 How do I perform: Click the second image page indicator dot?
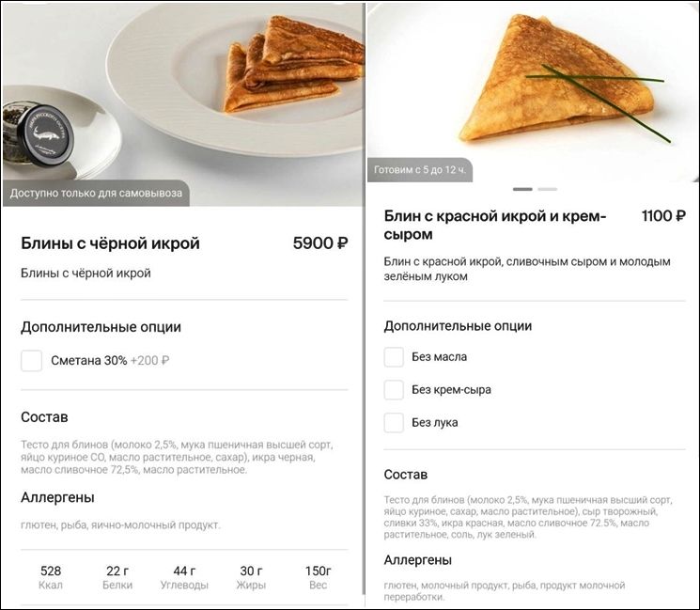coord(548,189)
